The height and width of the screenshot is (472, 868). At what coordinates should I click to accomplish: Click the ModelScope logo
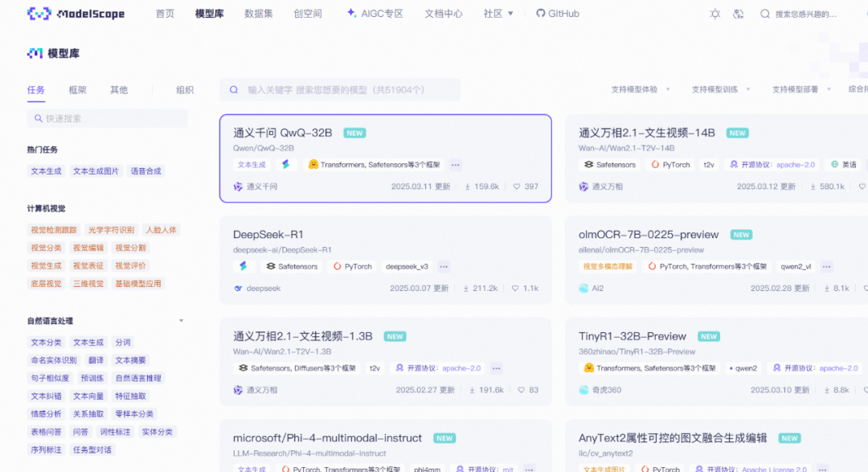pyautogui.click(x=76, y=14)
